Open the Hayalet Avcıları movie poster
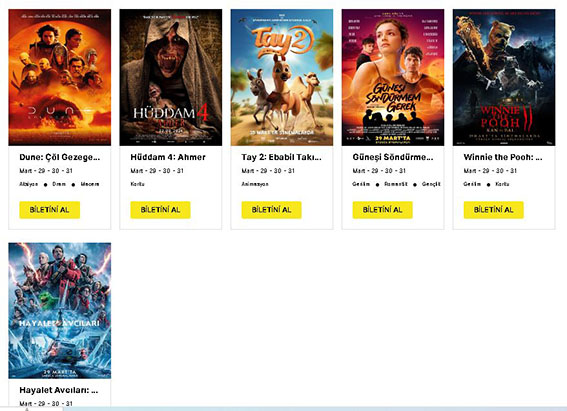 pos(60,311)
